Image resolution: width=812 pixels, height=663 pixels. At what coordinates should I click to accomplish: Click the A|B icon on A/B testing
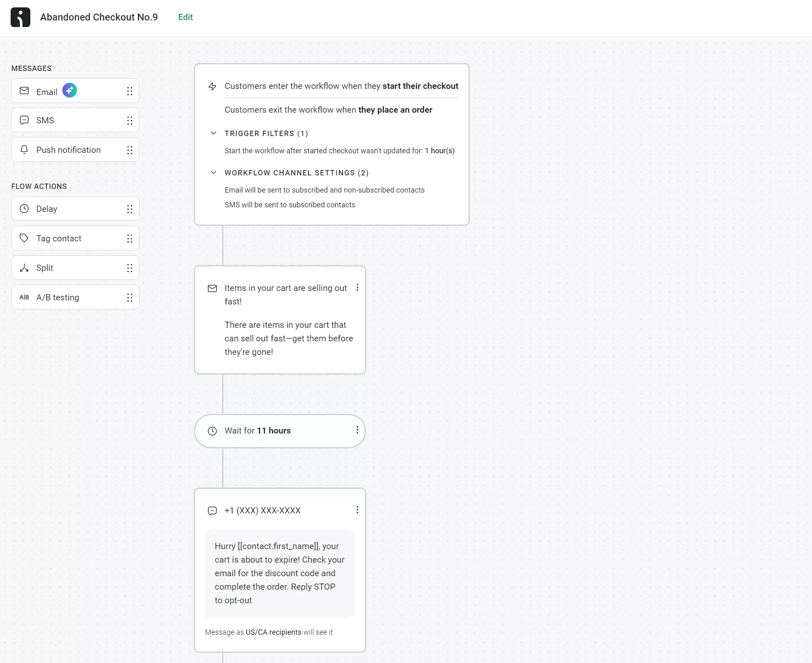point(24,297)
